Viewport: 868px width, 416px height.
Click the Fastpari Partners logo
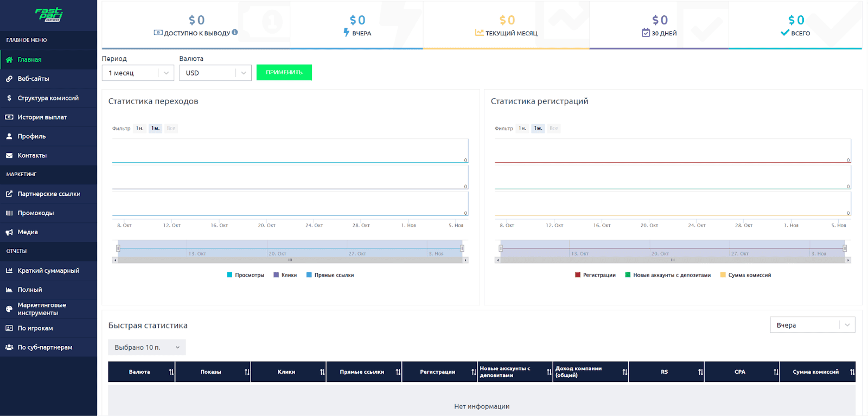pos(49,15)
